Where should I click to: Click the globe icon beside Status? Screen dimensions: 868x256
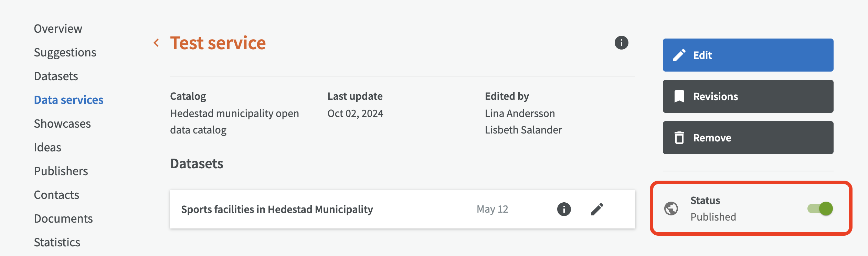[671, 209]
